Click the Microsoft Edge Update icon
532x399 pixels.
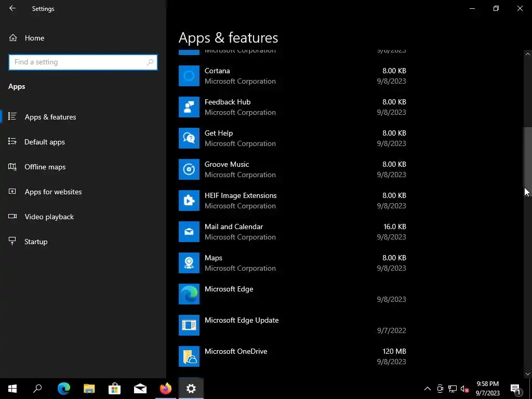point(189,325)
